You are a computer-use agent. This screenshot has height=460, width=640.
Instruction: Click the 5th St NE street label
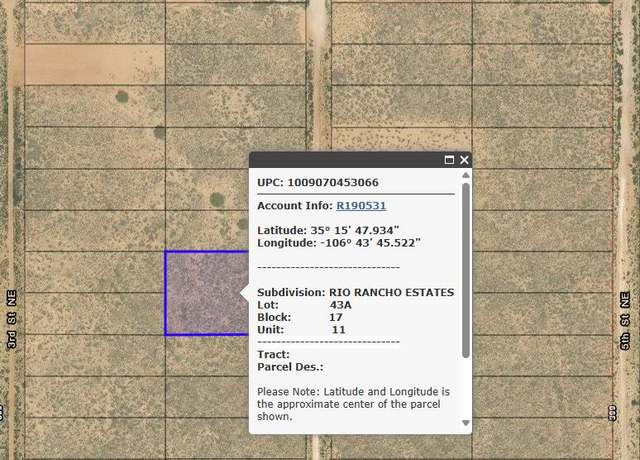coord(625,321)
